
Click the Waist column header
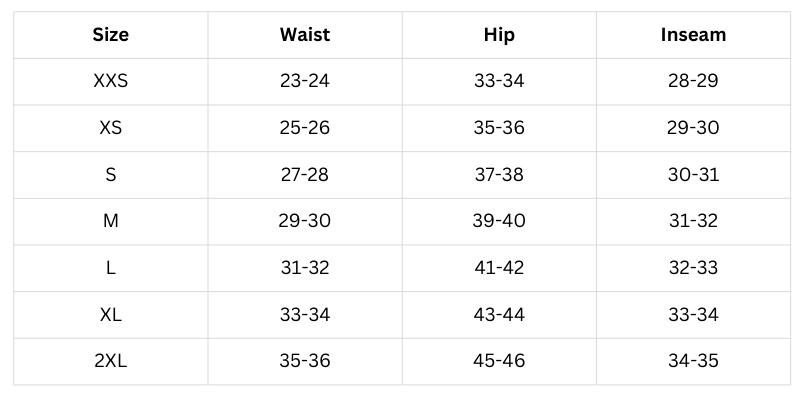click(305, 35)
